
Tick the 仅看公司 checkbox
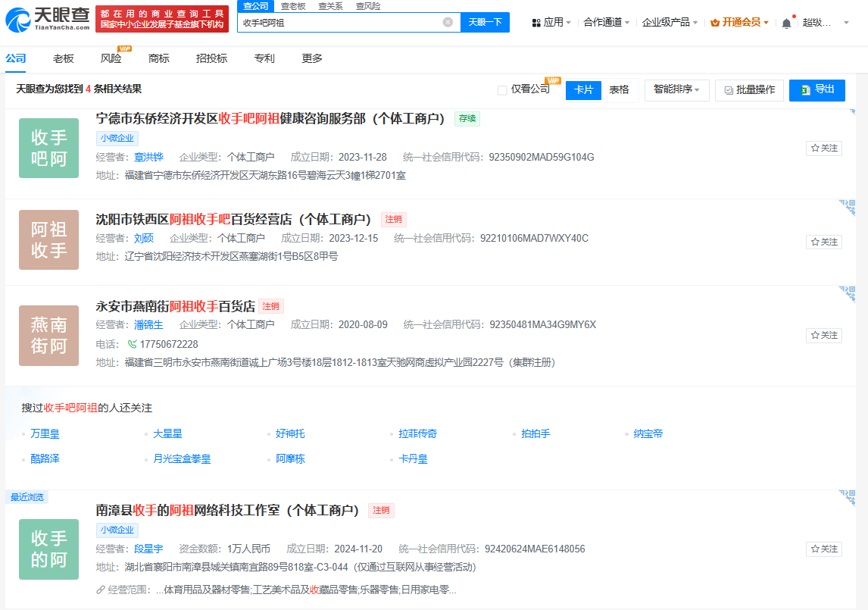click(x=502, y=89)
